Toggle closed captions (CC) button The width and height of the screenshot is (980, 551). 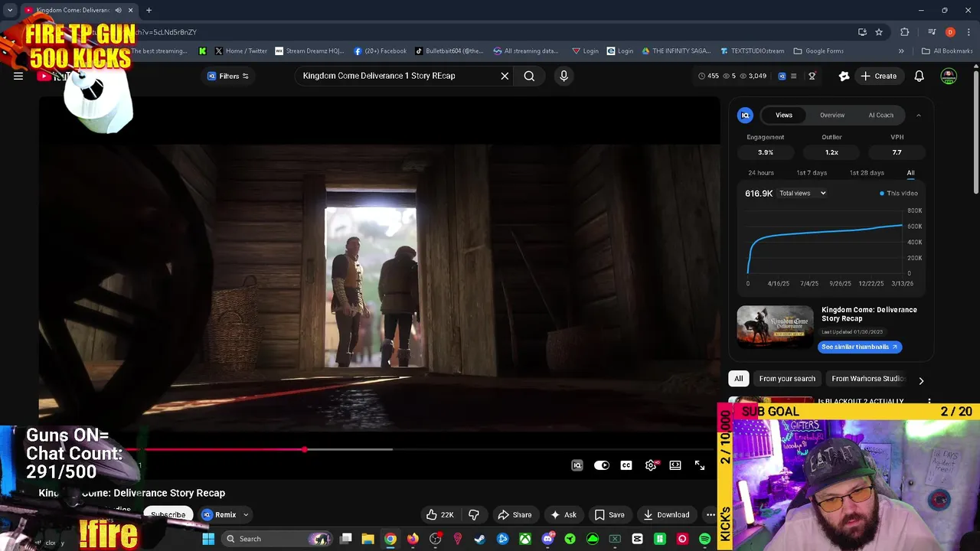[626, 465]
